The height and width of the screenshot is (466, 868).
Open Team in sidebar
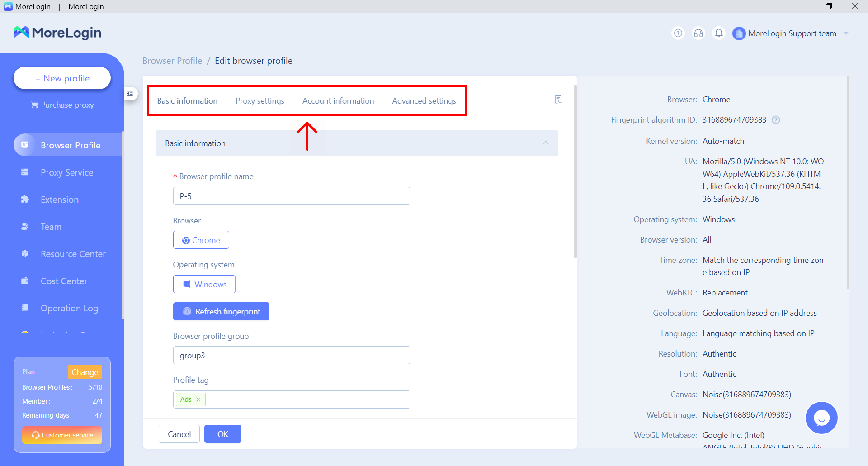[51, 227]
